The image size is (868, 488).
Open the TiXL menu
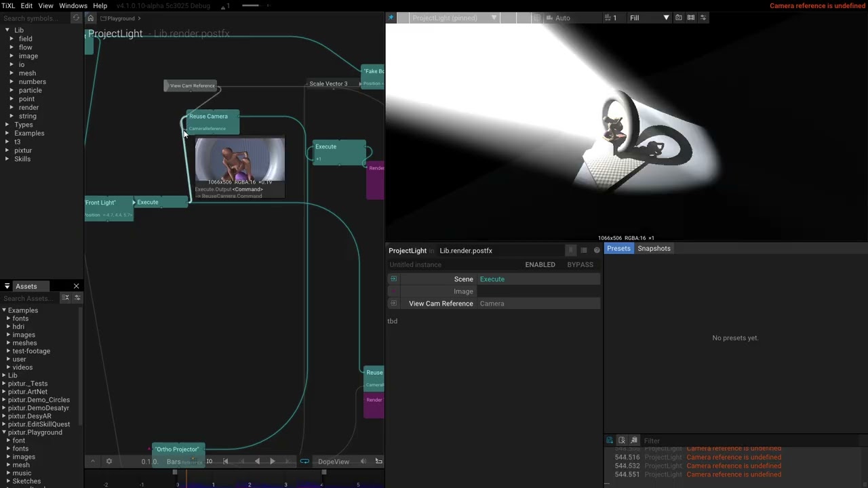pos(8,5)
